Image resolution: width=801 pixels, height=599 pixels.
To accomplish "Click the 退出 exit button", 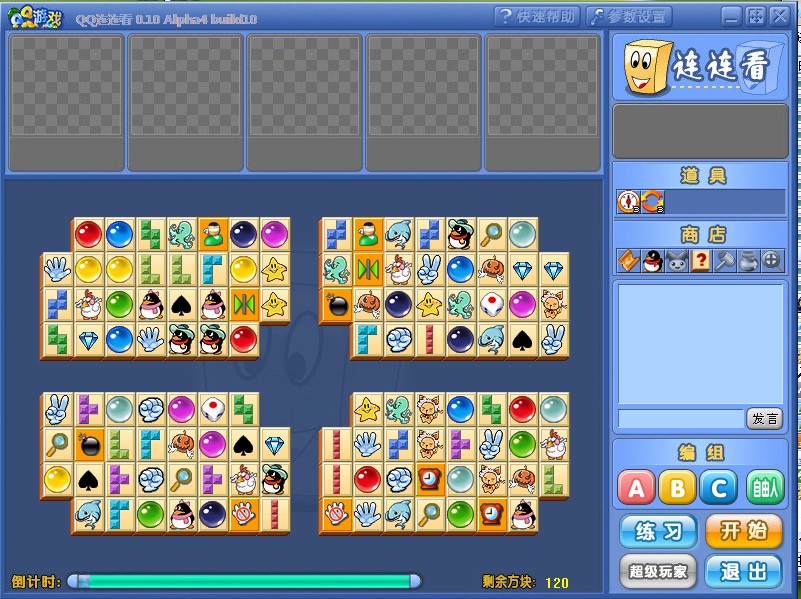I will pos(744,571).
